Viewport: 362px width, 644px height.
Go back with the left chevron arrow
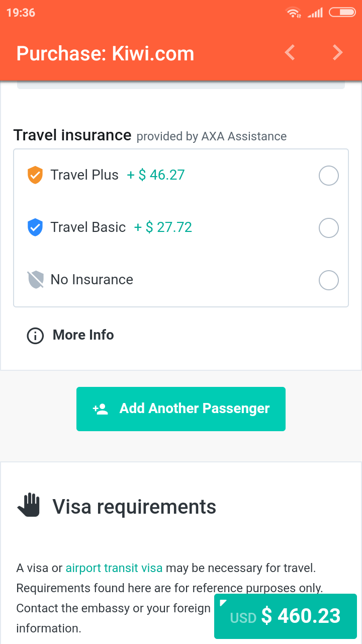pyautogui.click(x=290, y=52)
